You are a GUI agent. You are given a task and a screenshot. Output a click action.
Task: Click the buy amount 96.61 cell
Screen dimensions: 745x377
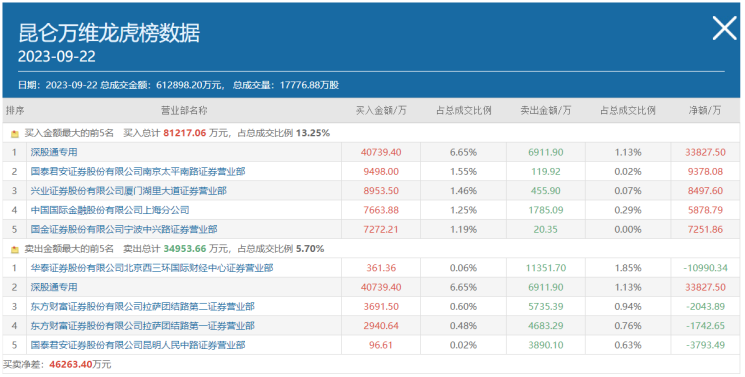click(x=381, y=345)
